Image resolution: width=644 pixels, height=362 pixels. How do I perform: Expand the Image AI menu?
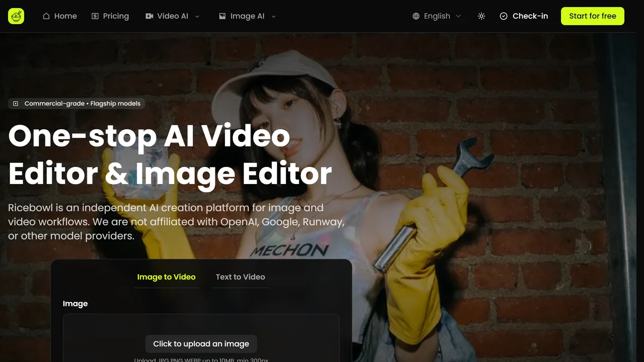(248, 16)
